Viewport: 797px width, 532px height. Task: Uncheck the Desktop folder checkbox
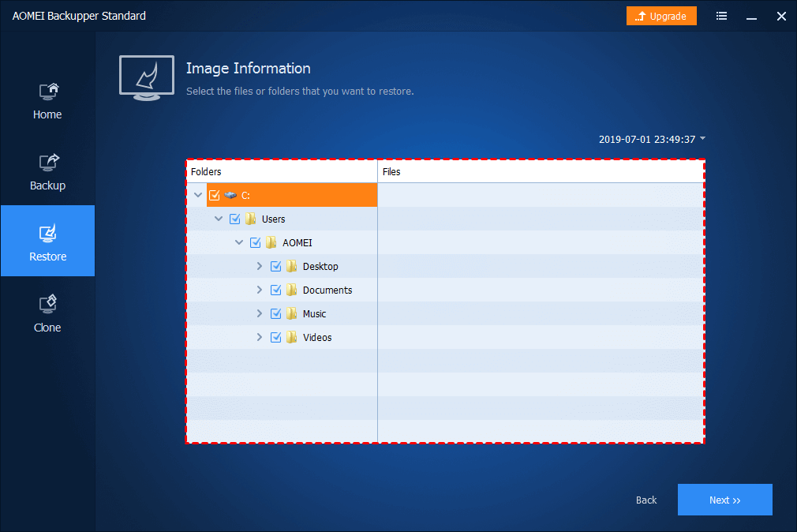click(275, 266)
